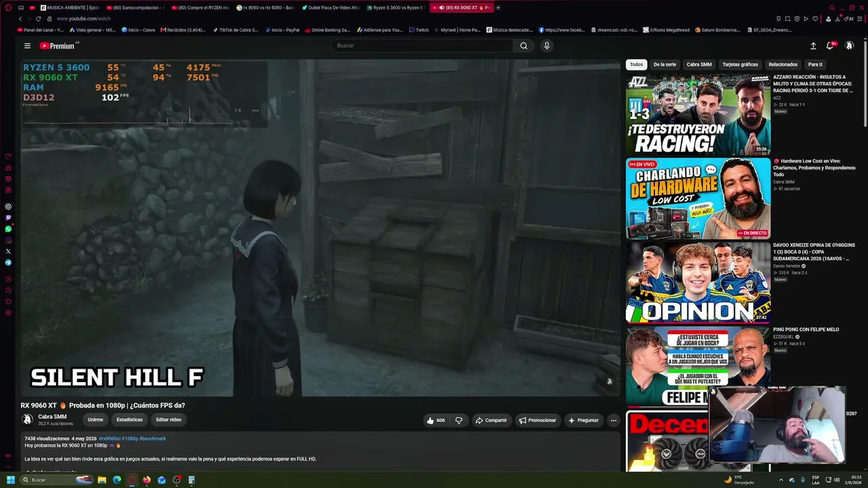The height and width of the screenshot is (488, 868).
Task: Open the Windows Start menu
Action: pyautogui.click(x=10, y=480)
